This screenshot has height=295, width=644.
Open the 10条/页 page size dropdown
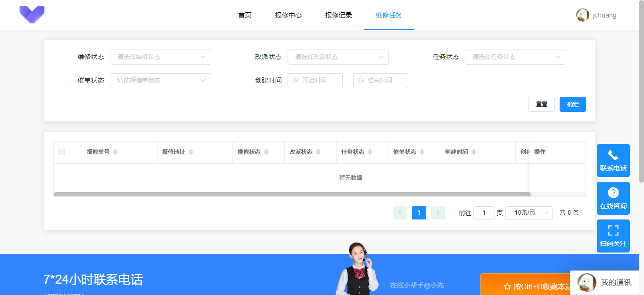(x=529, y=213)
